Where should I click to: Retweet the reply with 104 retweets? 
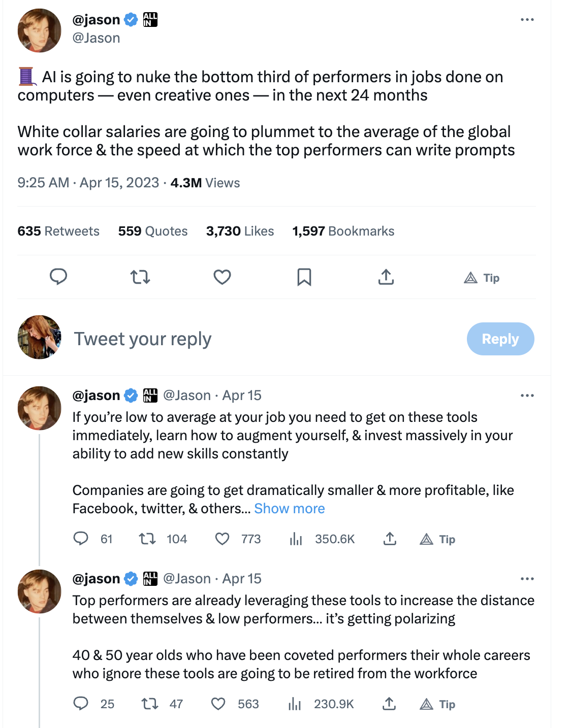(148, 539)
